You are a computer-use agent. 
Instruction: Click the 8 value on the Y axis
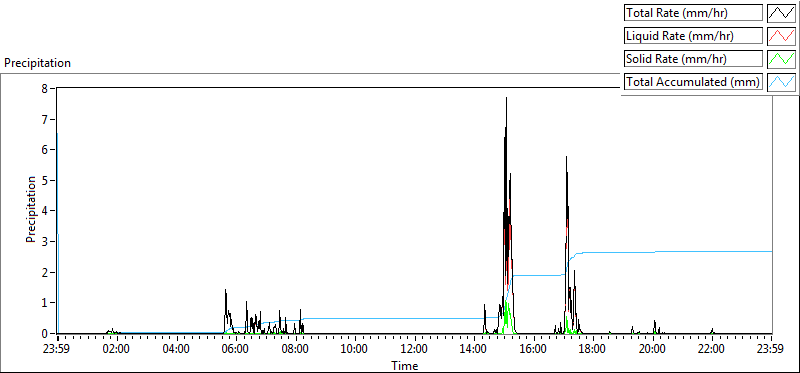tap(45, 88)
